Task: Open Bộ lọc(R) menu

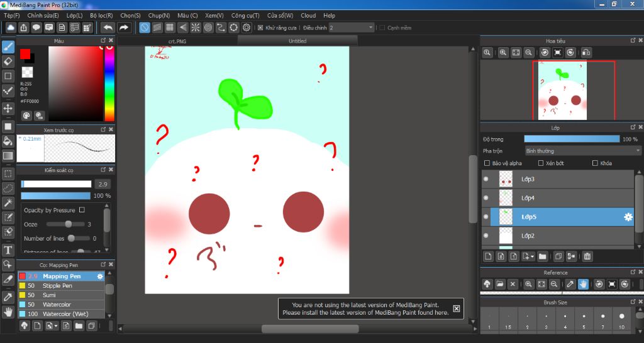Action: tap(101, 16)
